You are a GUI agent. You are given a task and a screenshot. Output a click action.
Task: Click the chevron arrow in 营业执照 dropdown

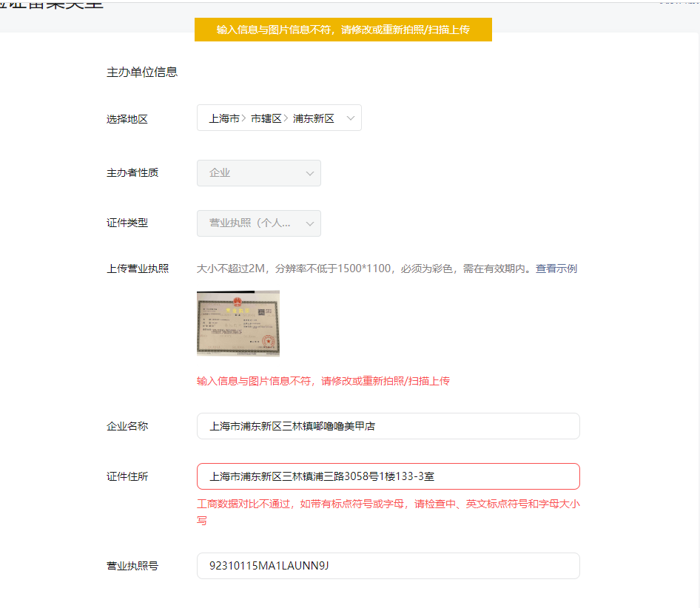pyautogui.click(x=310, y=223)
